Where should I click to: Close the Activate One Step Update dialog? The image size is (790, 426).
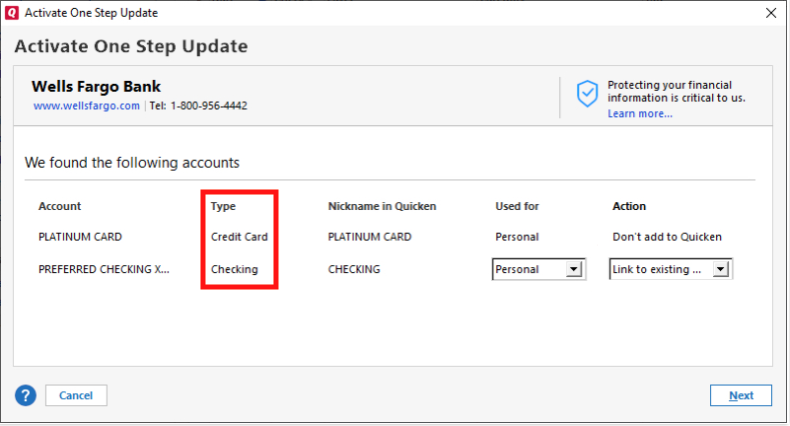[771, 13]
